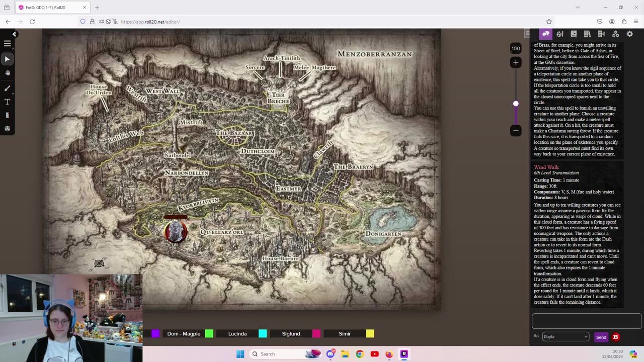Click the sidebar drag handle icon
Image resolution: width=644 pixels, height=362 pixels.
click(527, 34)
